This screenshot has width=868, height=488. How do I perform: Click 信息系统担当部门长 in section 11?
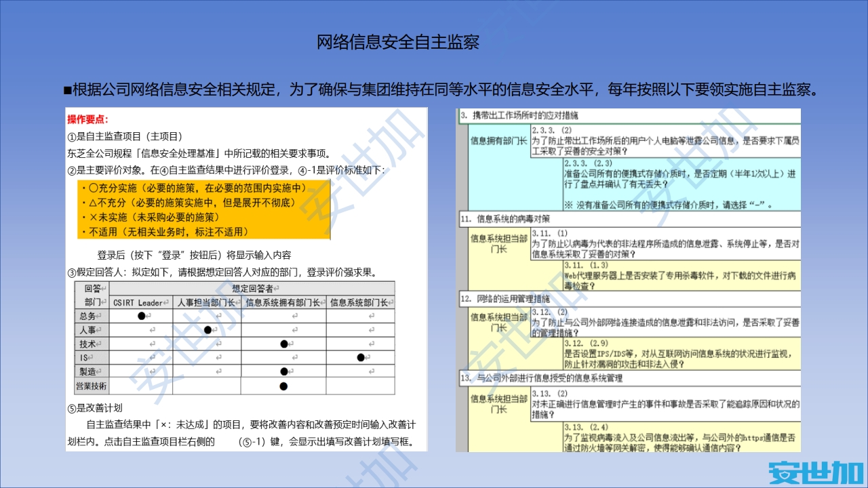point(498,243)
